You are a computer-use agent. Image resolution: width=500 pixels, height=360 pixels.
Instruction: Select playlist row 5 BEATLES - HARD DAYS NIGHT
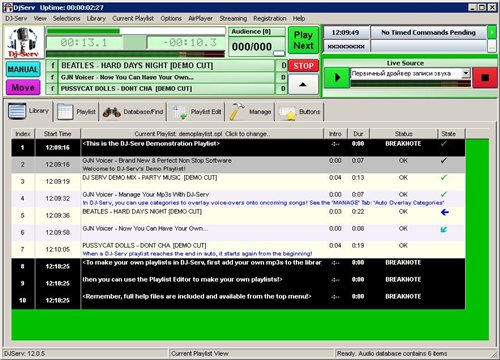(x=238, y=215)
